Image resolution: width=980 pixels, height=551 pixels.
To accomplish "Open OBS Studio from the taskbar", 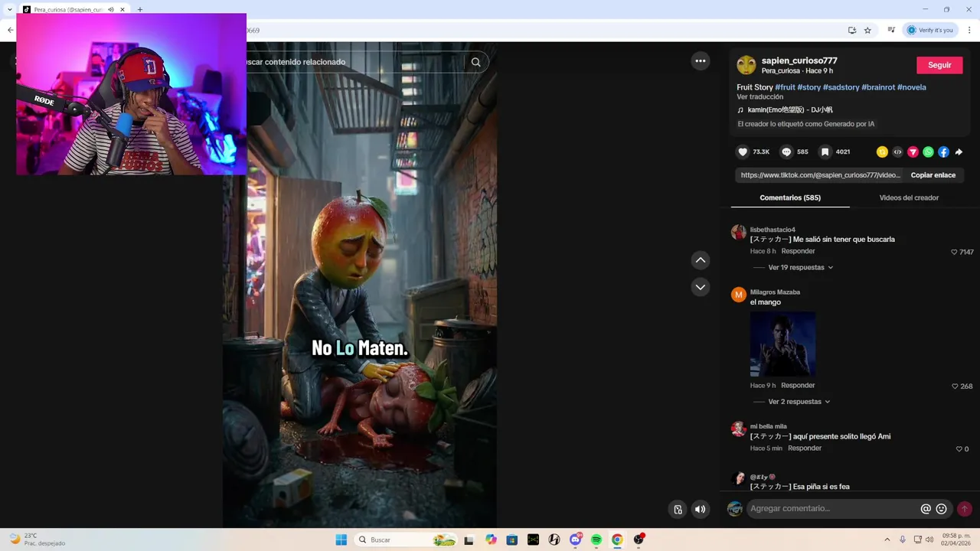I will pos(639,540).
